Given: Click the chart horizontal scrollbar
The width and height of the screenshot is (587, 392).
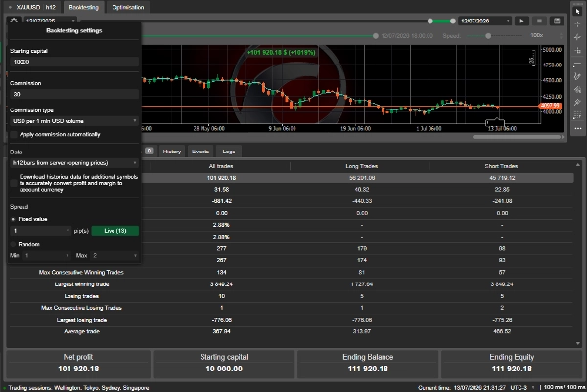Looking at the screenshot, I should click(517, 137).
